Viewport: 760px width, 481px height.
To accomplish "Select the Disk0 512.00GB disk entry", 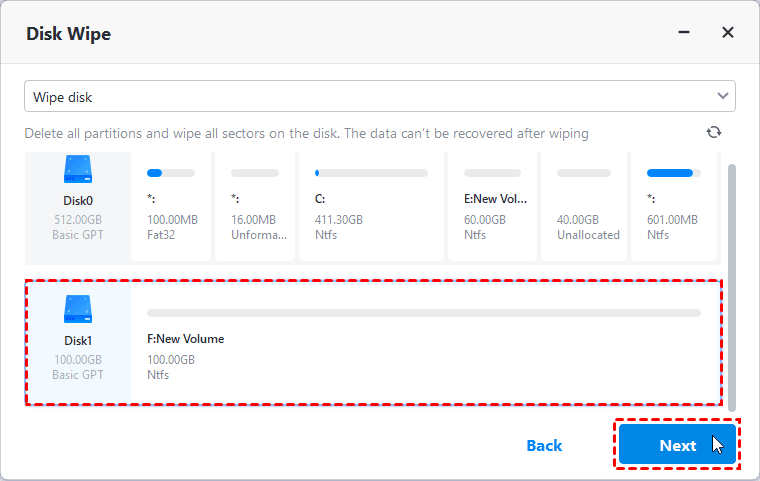I will coord(78,208).
